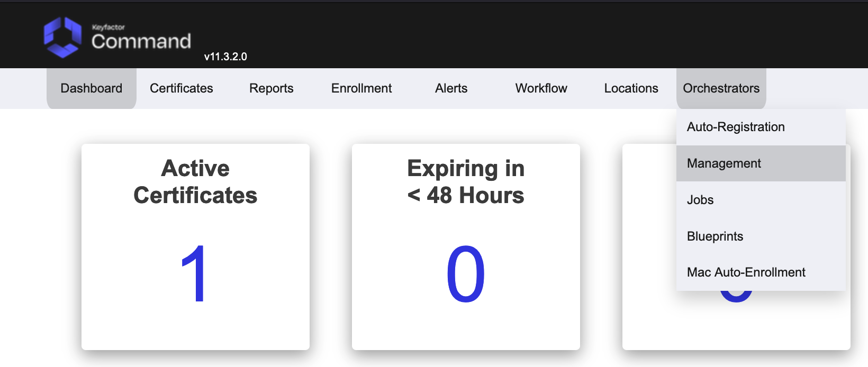Viewport: 868px width, 367px height.
Task: Open Jobs from the Orchestrators dropdown
Action: pyautogui.click(x=700, y=200)
